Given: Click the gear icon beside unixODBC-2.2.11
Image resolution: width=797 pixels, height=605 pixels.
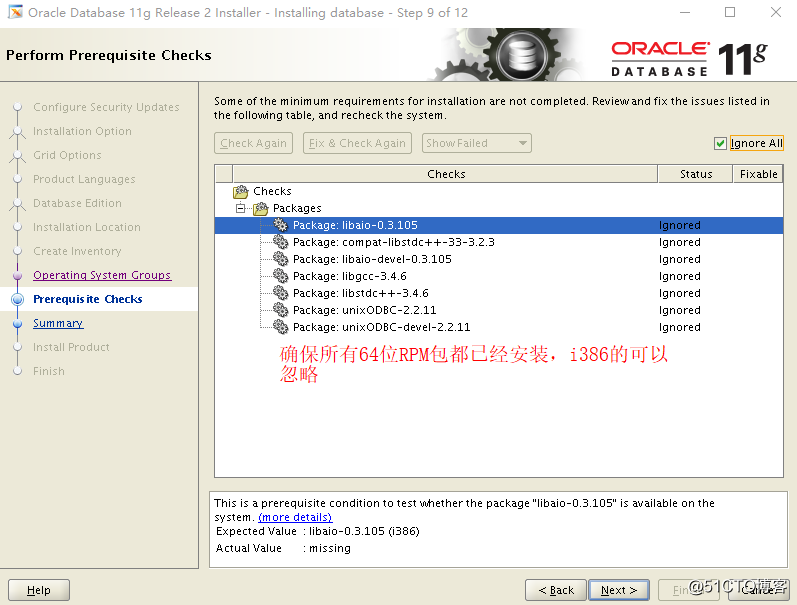Looking at the screenshot, I should (x=281, y=310).
